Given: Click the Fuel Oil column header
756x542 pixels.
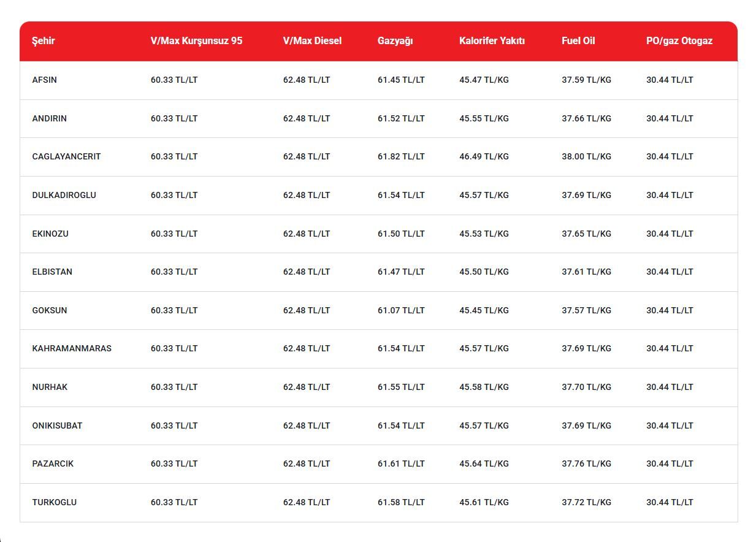Looking at the screenshot, I should pos(578,41).
